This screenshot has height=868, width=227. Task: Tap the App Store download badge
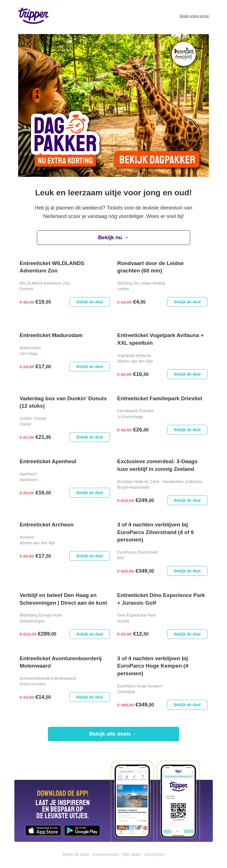[x=43, y=831]
